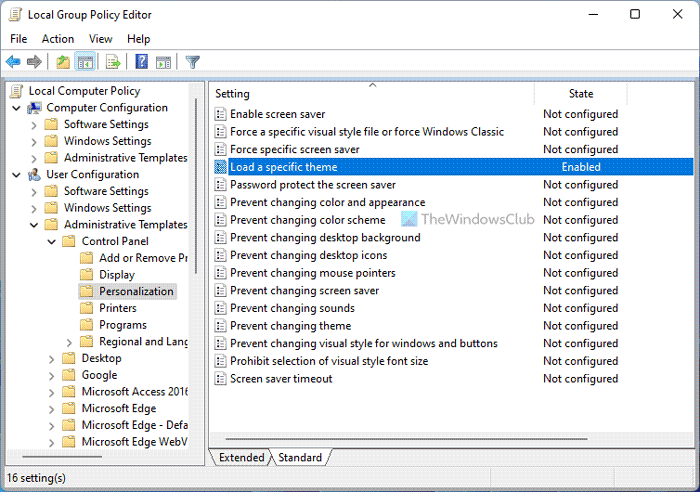Open Help via blue question mark icon
700x492 pixels.
click(141, 62)
